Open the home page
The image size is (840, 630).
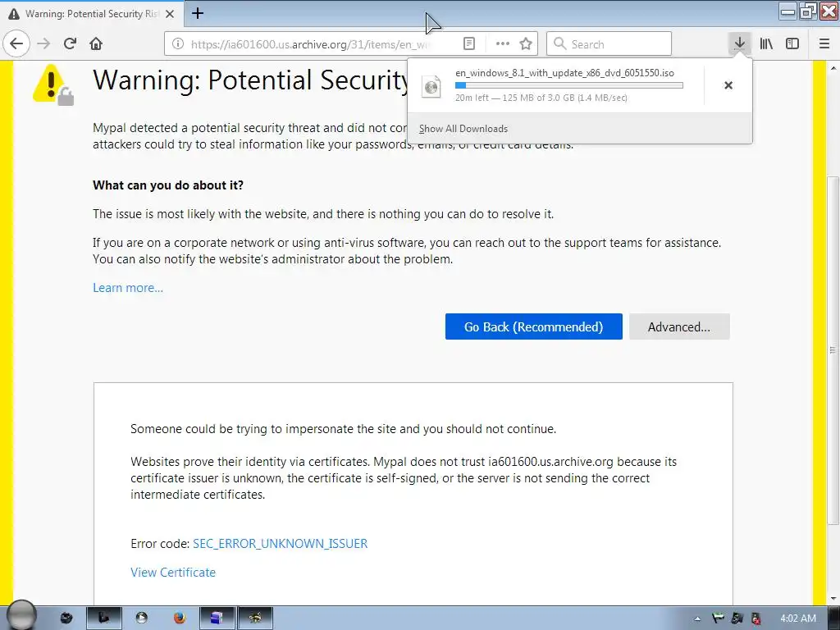(96, 43)
